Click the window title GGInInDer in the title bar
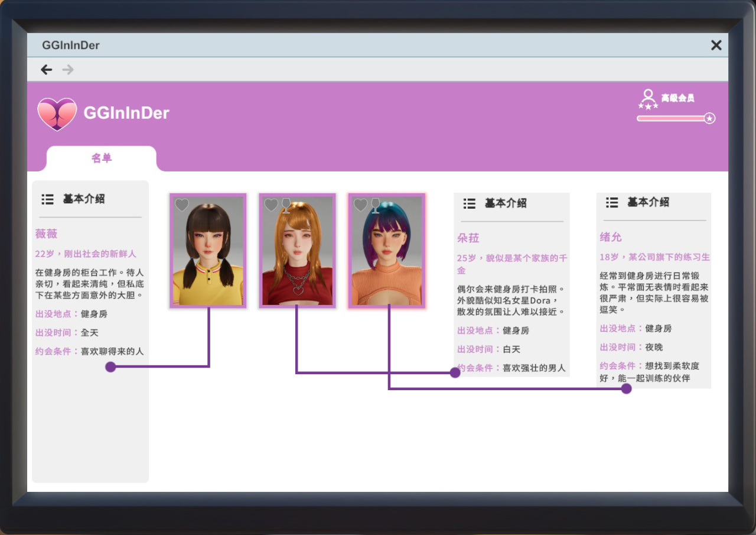This screenshot has height=535, width=756. click(x=71, y=46)
